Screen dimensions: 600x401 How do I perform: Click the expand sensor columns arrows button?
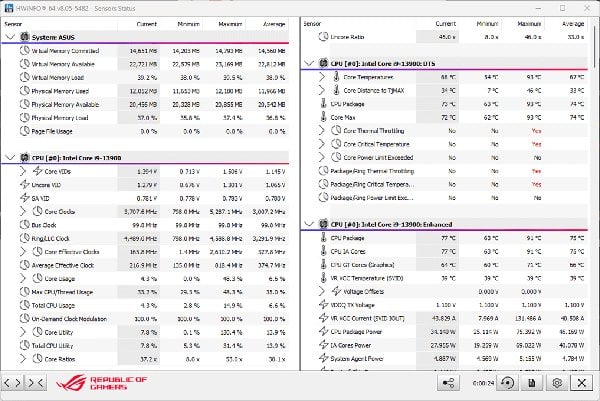point(13,383)
